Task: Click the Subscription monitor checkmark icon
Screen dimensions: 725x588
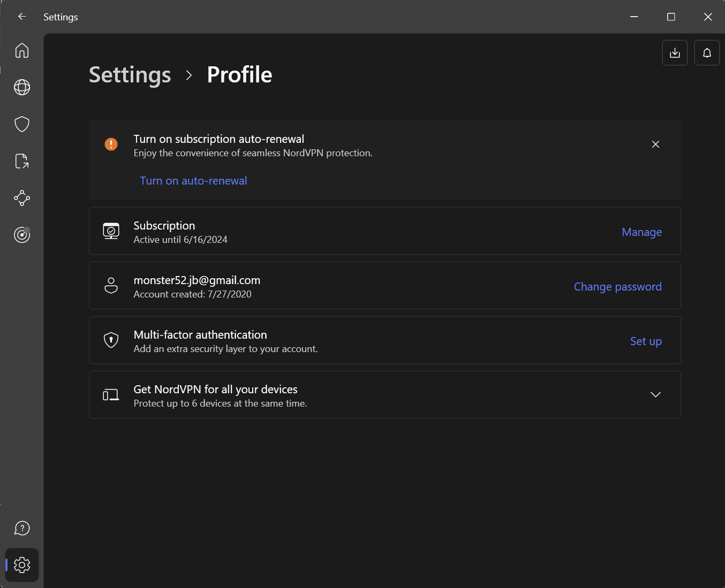Action: 111,231
